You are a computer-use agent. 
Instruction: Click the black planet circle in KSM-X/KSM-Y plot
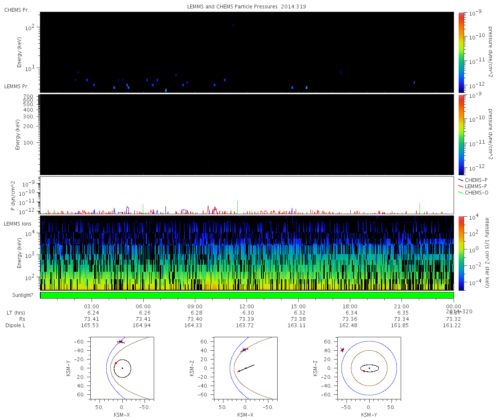tap(122, 368)
